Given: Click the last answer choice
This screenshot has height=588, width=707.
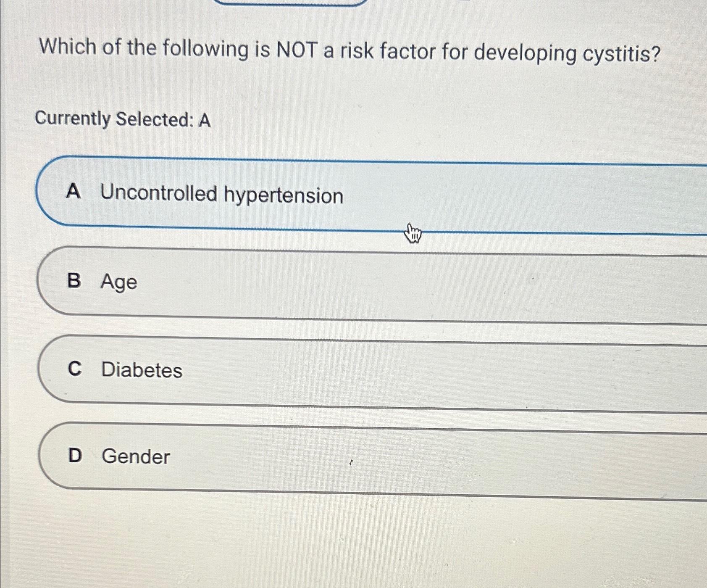Looking at the screenshot, I should point(252,457).
